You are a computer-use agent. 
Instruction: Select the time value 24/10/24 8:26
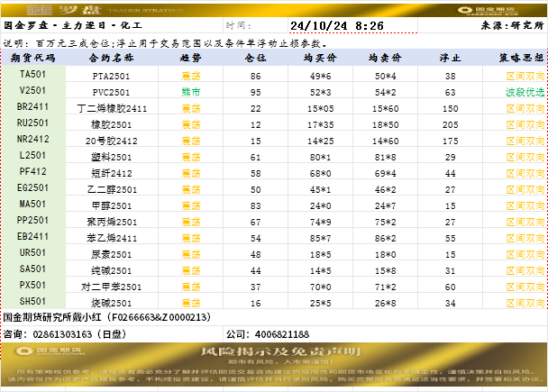[337, 25]
